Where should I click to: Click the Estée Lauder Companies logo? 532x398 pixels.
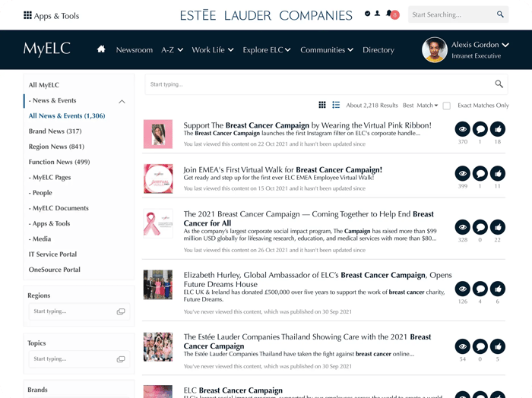[x=266, y=15]
